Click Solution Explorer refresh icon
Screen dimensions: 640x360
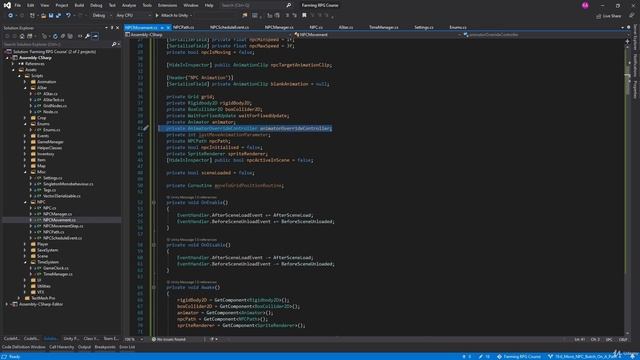(55, 36)
